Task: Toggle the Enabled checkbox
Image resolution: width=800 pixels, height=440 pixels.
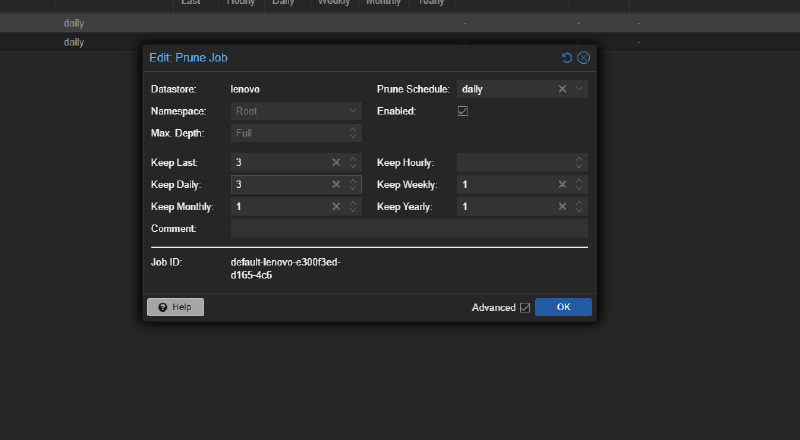Action: [463, 111]
